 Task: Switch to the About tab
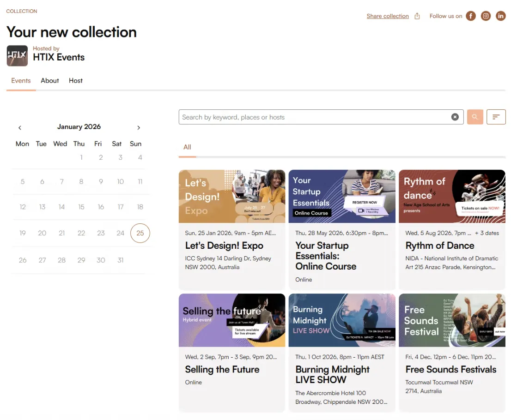pos(50,81)
